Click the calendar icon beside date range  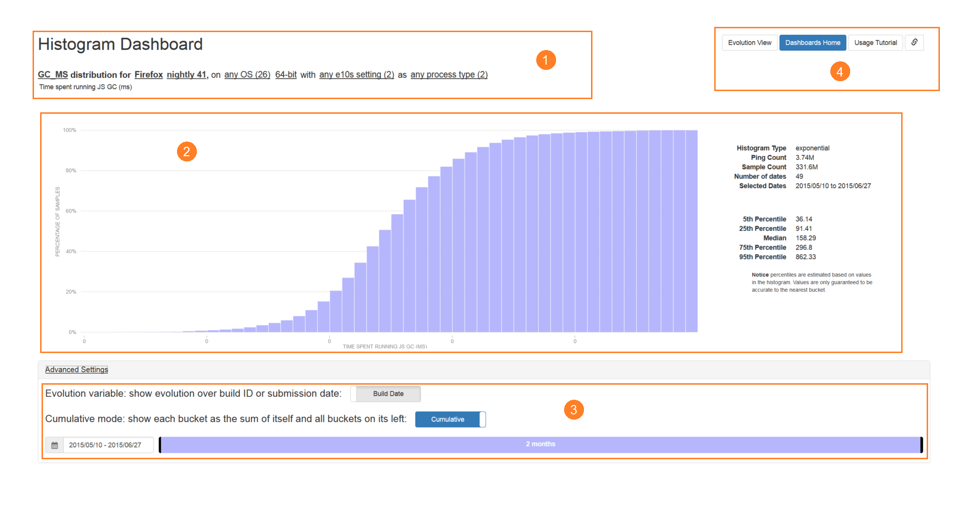(x=55, y=445)
